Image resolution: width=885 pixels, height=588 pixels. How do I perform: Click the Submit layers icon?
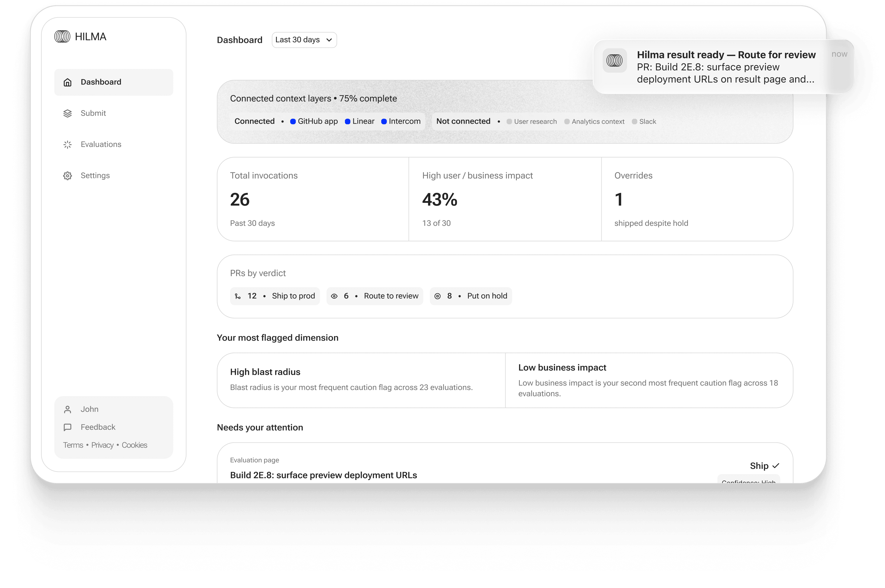(x=67, y=113)
